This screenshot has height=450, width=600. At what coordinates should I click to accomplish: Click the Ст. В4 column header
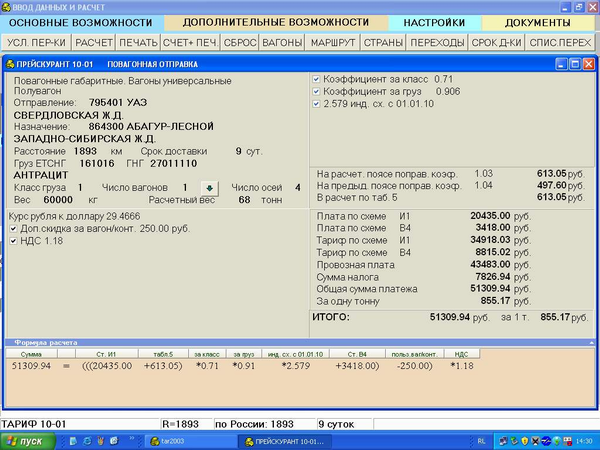[x=357, y=354]
